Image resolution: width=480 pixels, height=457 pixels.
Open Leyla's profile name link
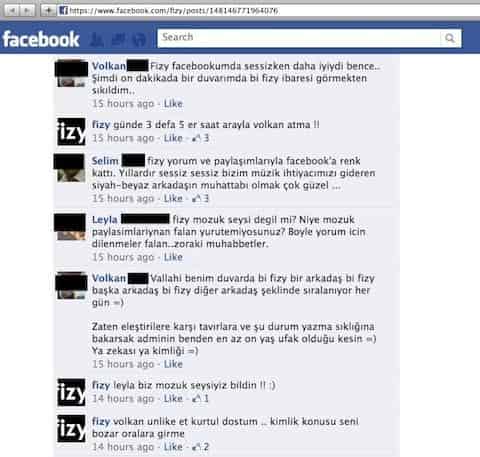coord(105,219)
